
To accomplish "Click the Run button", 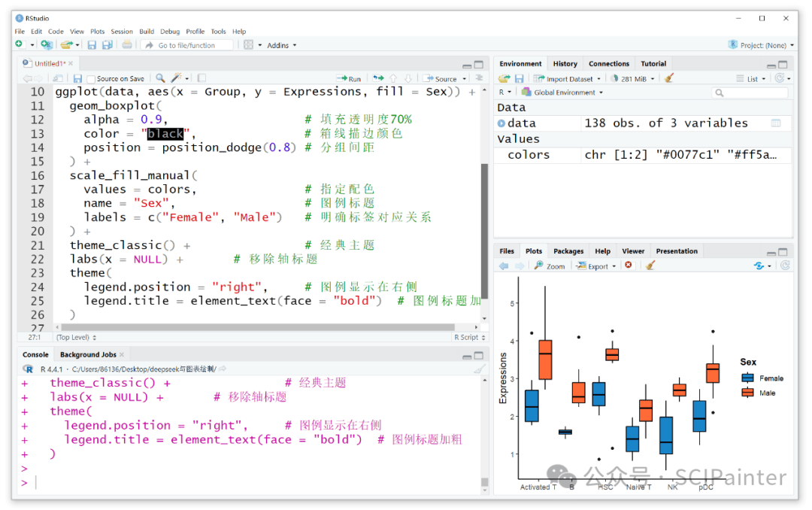I will pos(349,79).
